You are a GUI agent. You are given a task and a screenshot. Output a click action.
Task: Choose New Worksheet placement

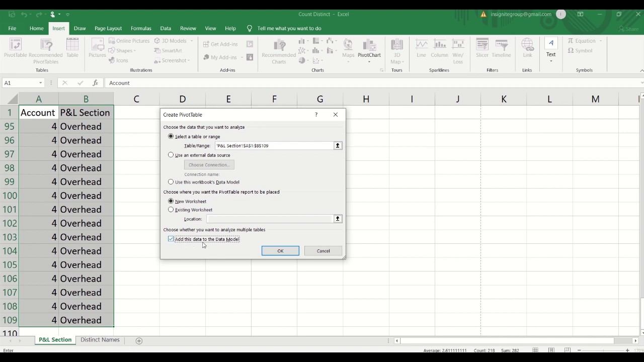point(171,201)
